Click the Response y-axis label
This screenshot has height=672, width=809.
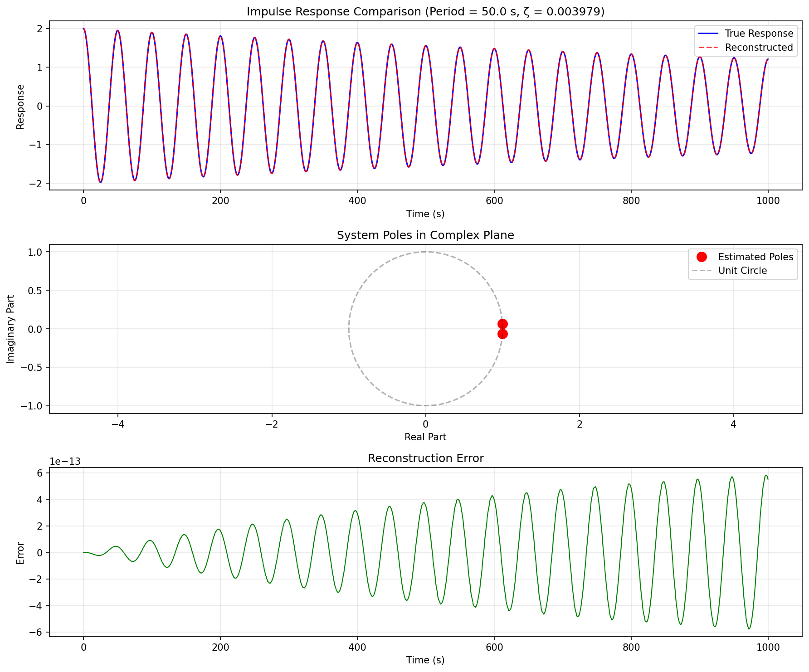pyautogui.click(x=20, y=107)
